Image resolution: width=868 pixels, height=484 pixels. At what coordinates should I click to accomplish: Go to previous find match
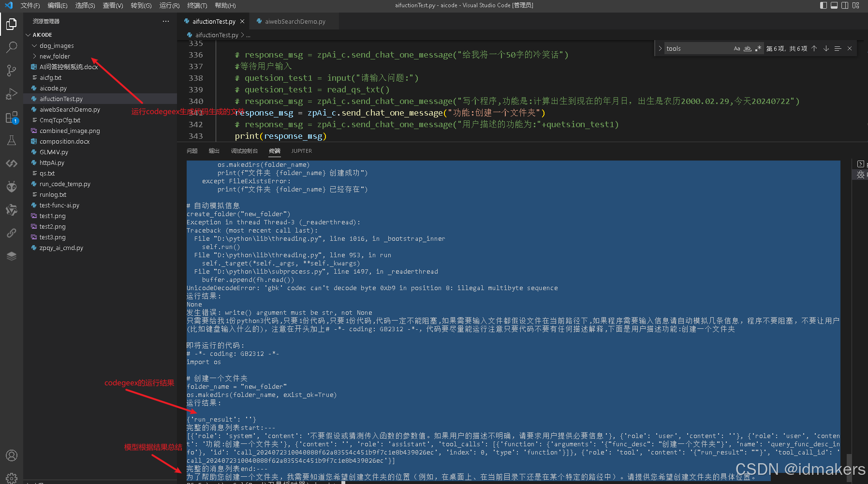(x=814, y=48)
